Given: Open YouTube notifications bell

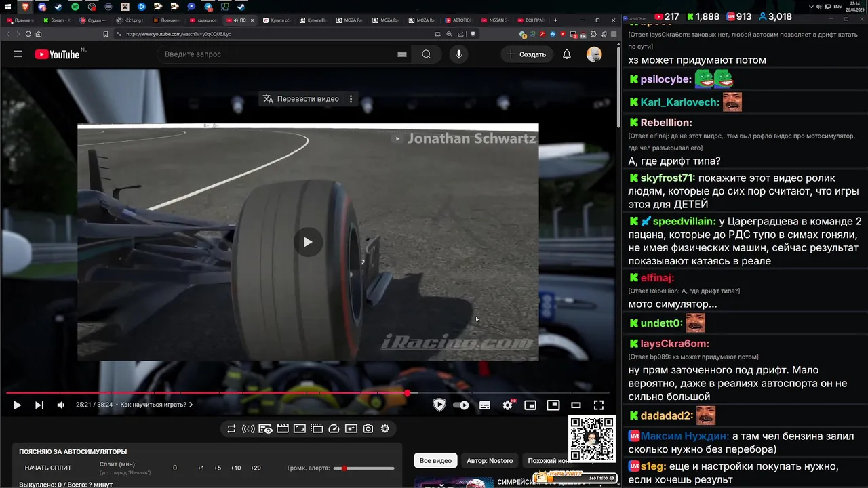Looking at the screenshot, I should (567, 54).
